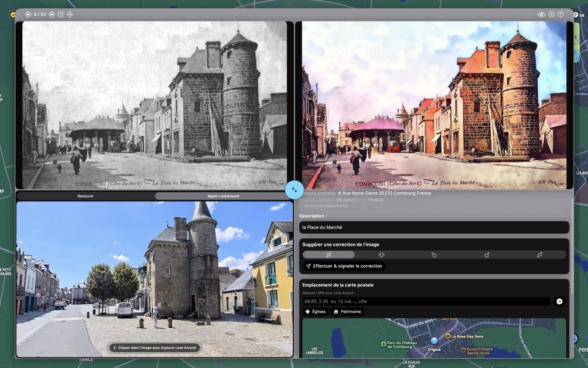Click the address / GPS input field

(x=426, y=301)
